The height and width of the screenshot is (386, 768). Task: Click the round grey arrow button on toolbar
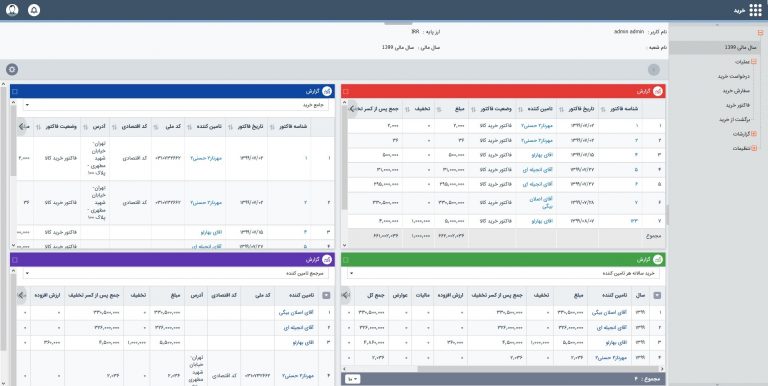(x=653, y=70)
